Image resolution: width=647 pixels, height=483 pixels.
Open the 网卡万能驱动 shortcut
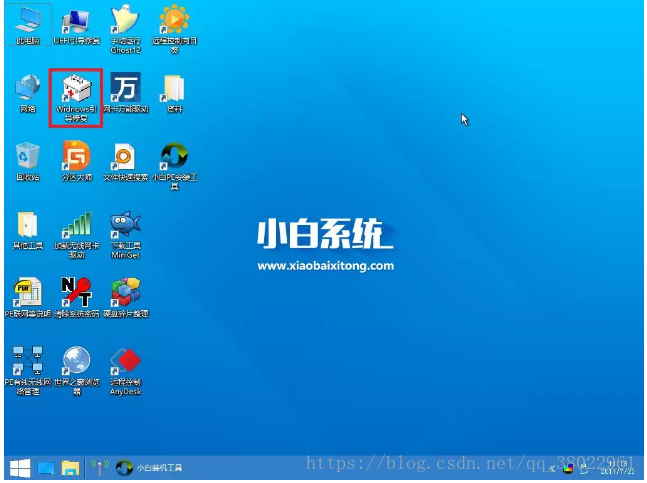(x=125, y=93)
